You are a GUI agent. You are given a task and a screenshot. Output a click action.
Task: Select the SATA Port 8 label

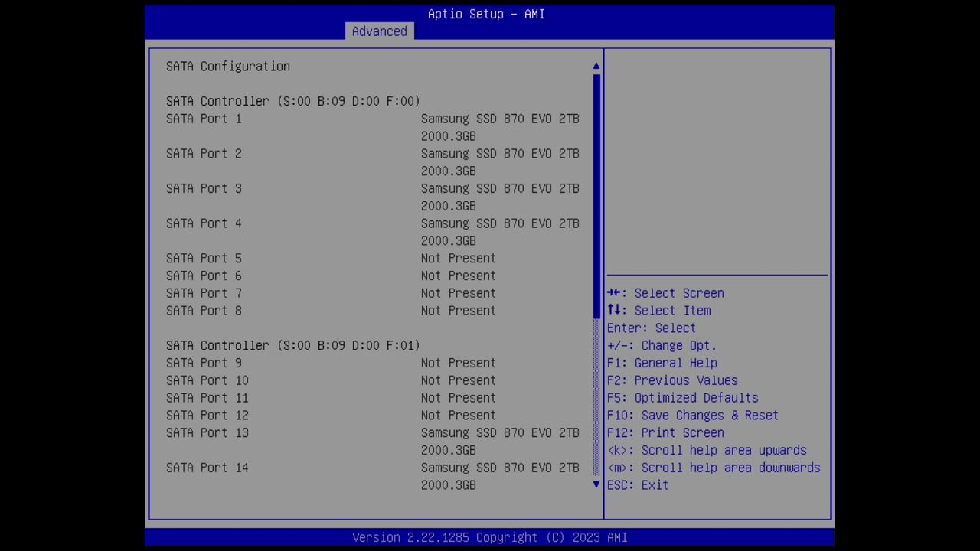click(x=204, y=311)
